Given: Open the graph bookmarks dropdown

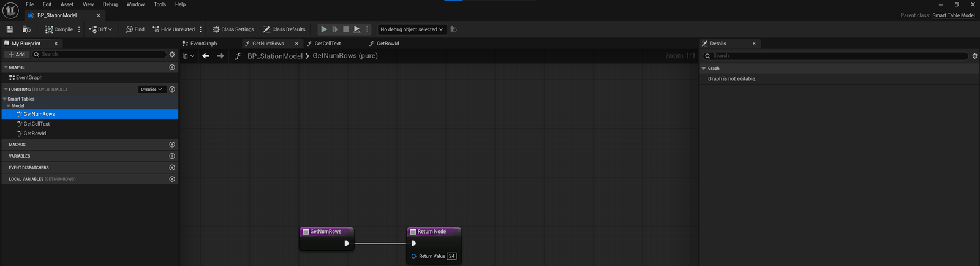Looking at the screenshot, I should 189,56.
